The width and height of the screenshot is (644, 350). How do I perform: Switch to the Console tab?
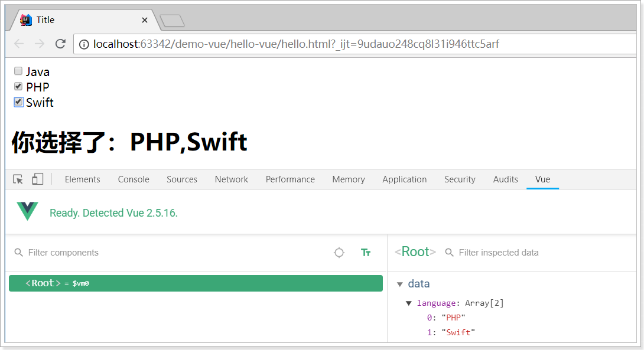pyautogui.click(x=134, y=179)
